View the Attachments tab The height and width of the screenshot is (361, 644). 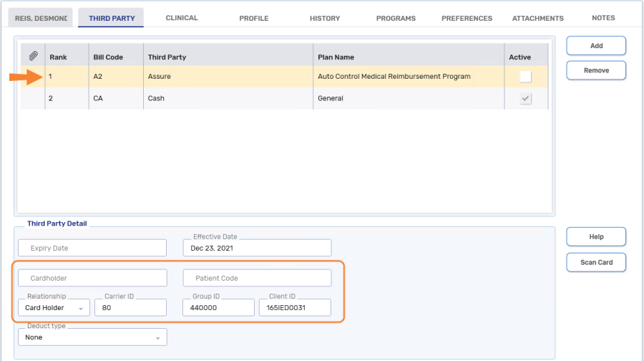(537, 18)
